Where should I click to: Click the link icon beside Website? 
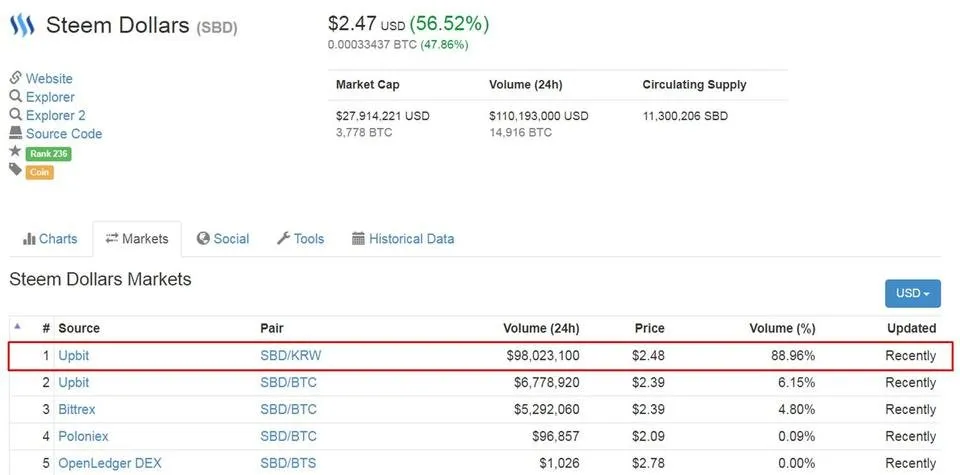(x=15, y=78)
